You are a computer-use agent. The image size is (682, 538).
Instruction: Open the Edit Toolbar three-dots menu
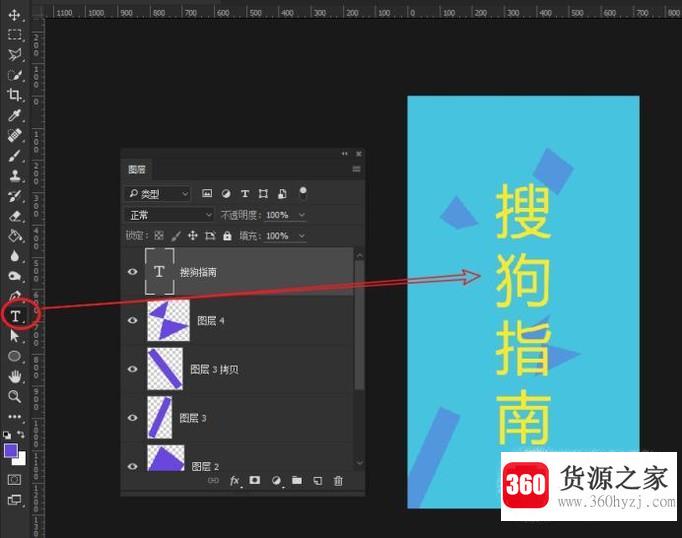tap(14, 417)
